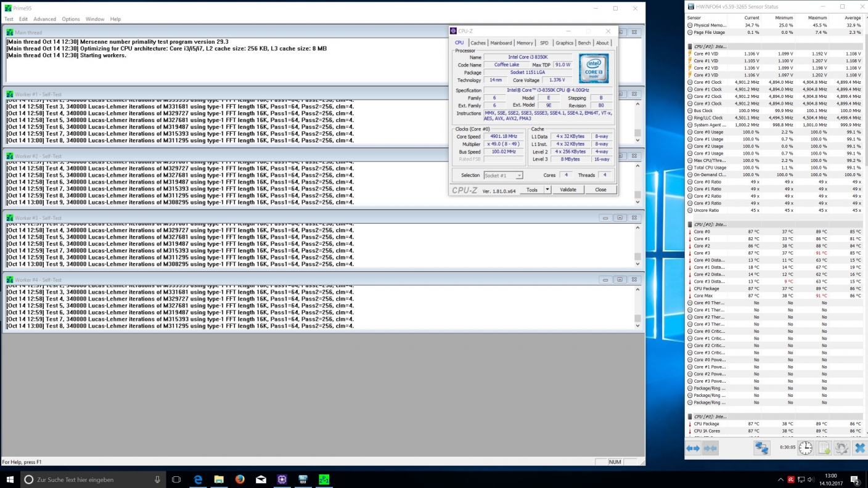This screenshot has width=868, height=488.
Task: Open Firefox from the taskbar
Action: point(240,479)
